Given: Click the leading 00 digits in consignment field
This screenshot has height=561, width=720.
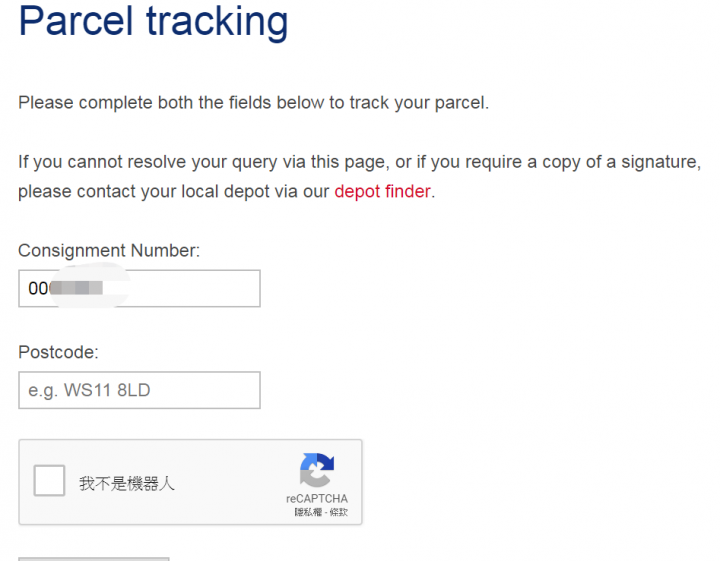Looking at the screenshot, I should (38, 288).
